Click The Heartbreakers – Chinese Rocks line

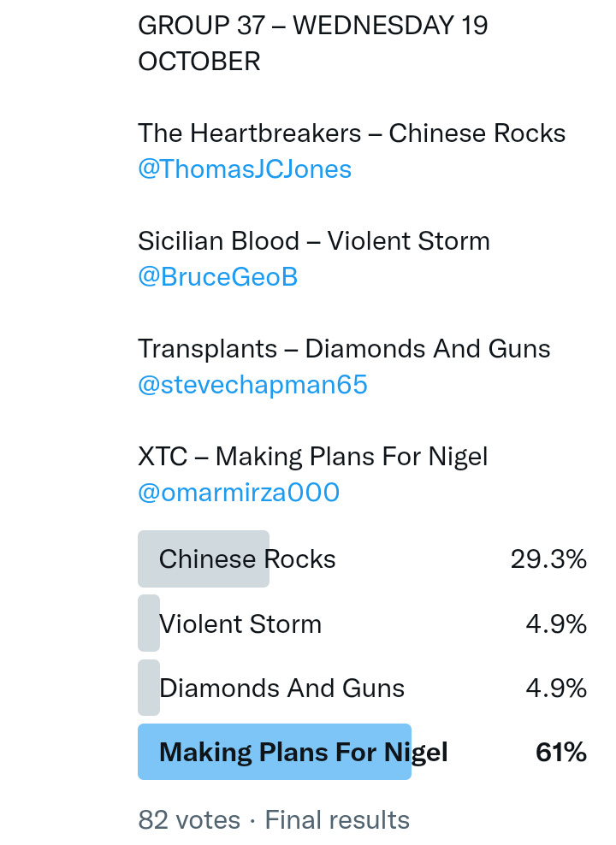352,133
